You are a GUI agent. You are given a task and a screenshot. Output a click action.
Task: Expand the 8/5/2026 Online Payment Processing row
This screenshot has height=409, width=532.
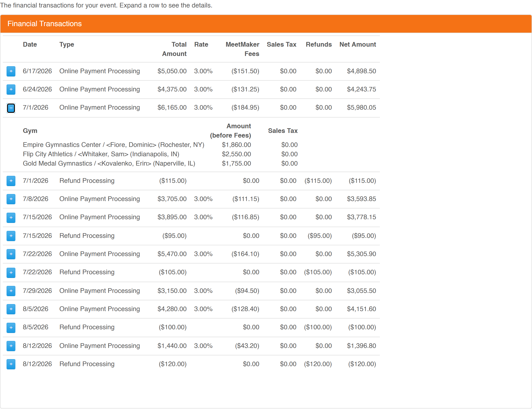pos(11,309)
